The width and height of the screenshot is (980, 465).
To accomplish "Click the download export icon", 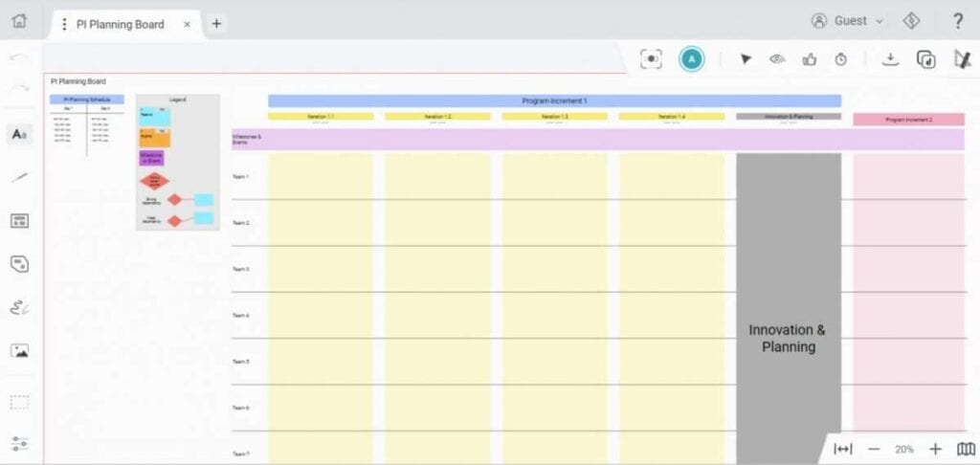I will tap(890, 59).
